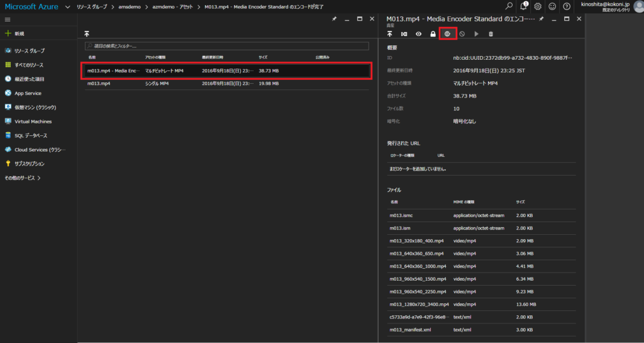Click the smiley feedback icon
Image resolution: width=644 pixels, height=343 pixels.
point(552,6)
